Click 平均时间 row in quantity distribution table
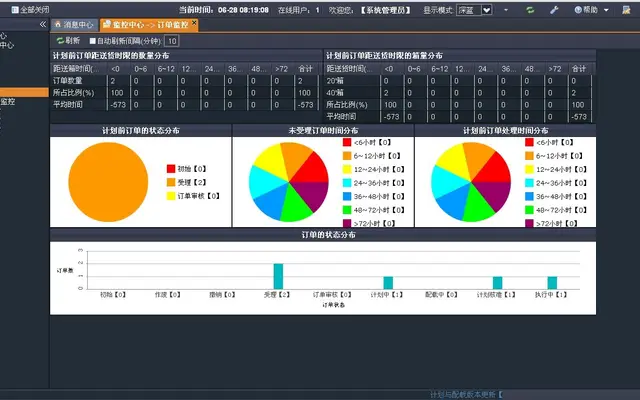The height and width of the screenshot is (400, 640). (x=186, y=104)
